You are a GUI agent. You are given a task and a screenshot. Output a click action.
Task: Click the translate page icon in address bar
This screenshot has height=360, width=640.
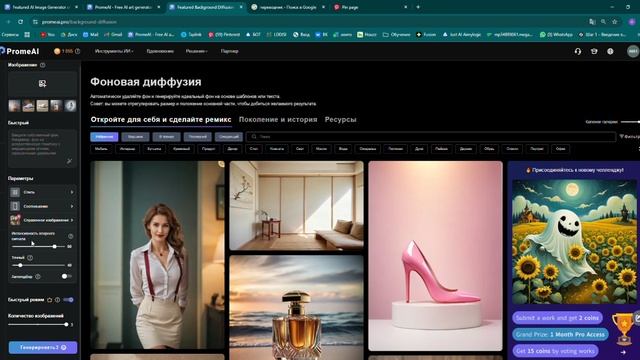point(592,22)
